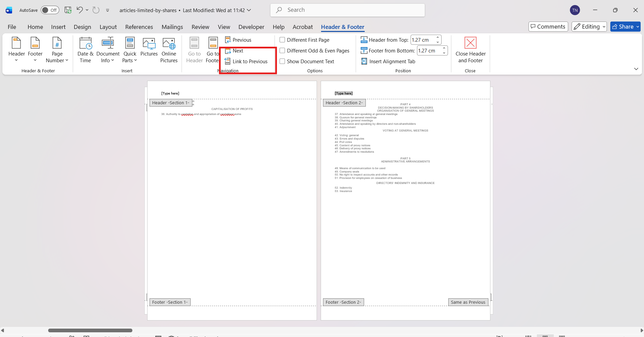Click the horizontal scrollbar thumb
This screenshot has height=337, width=644.
(x=90, y=330)
